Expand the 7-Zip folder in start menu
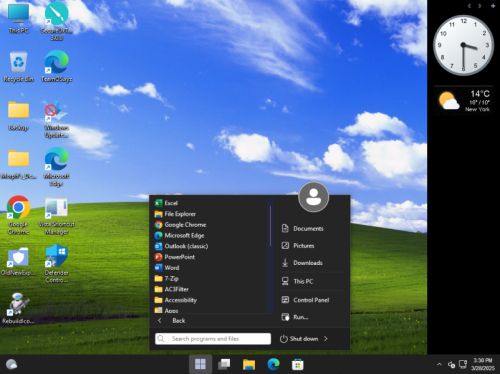Screen dimensions: 500x374 (x=167, y=278)
